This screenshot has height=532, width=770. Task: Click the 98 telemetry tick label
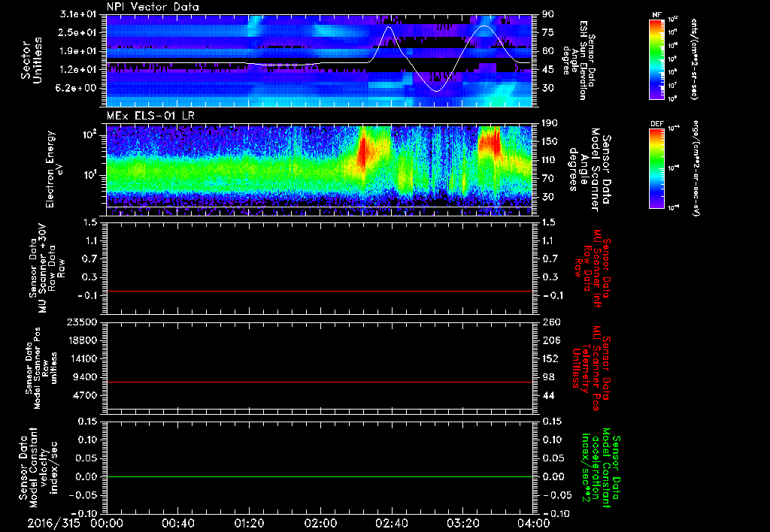pos(548,377)
